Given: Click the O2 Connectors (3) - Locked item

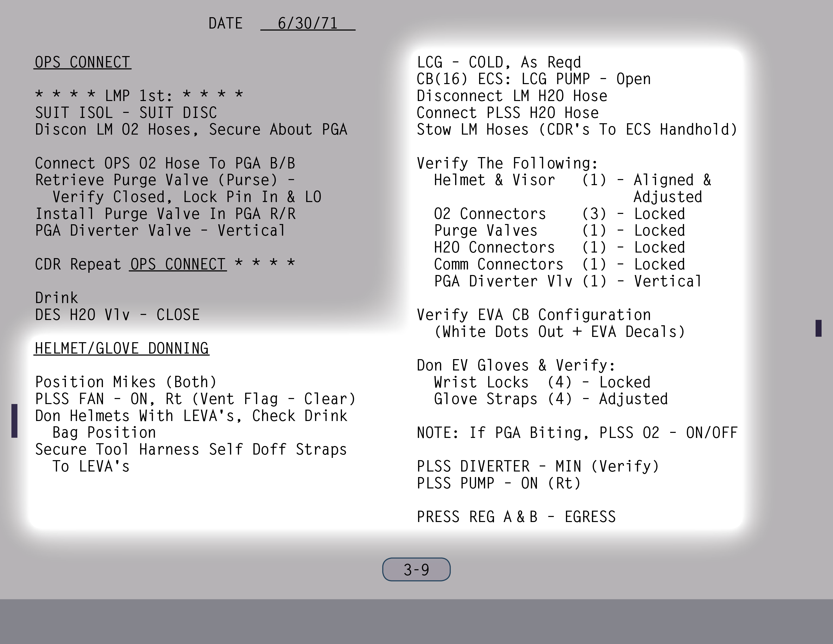Looking at the screenshot, I should click(559, 214).
